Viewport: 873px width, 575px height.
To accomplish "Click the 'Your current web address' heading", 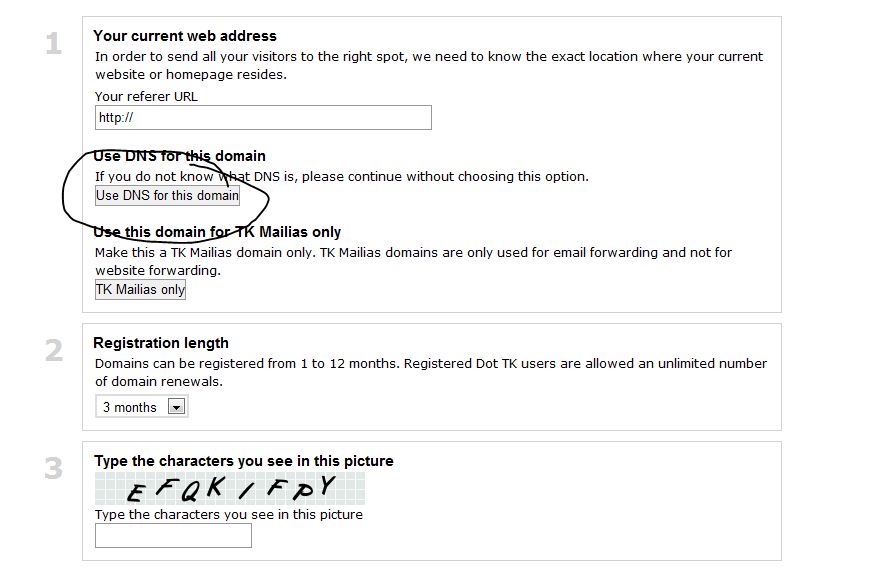I will pyautogui.click(x=185, y=36).
